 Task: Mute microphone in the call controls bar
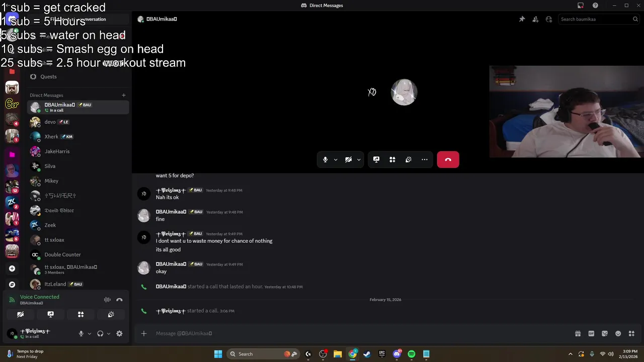(326, 159)
